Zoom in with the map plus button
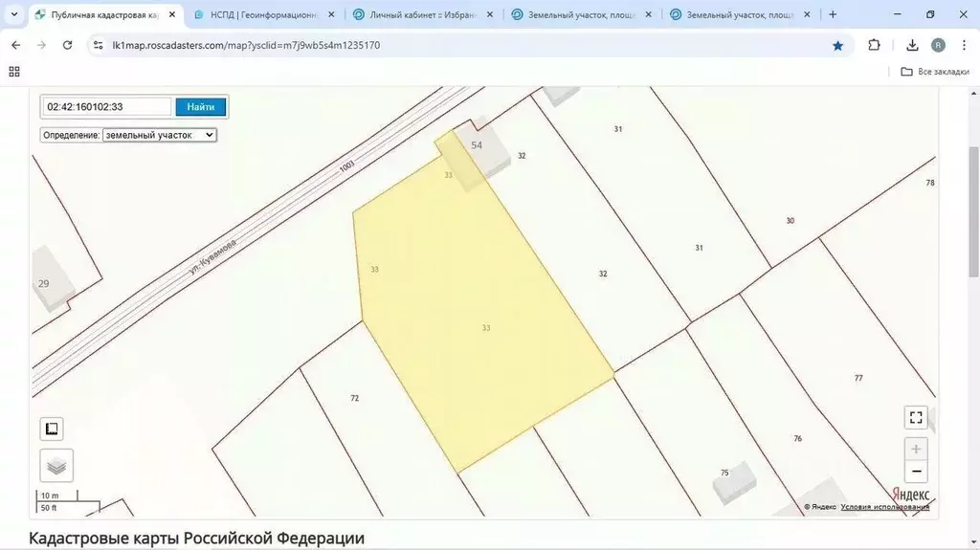This screenshot has height=550, width=980. (x=916, y=449)
